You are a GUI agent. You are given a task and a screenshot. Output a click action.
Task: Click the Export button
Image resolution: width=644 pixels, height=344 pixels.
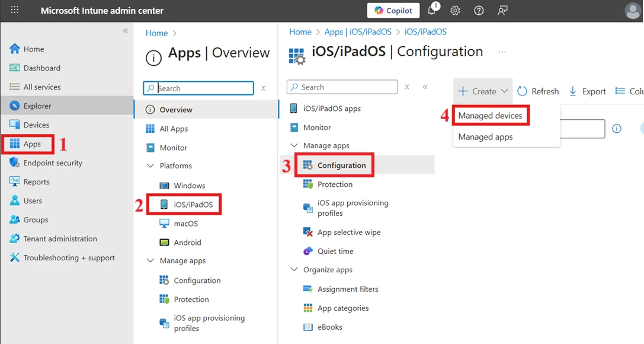(x=587, y=91)
